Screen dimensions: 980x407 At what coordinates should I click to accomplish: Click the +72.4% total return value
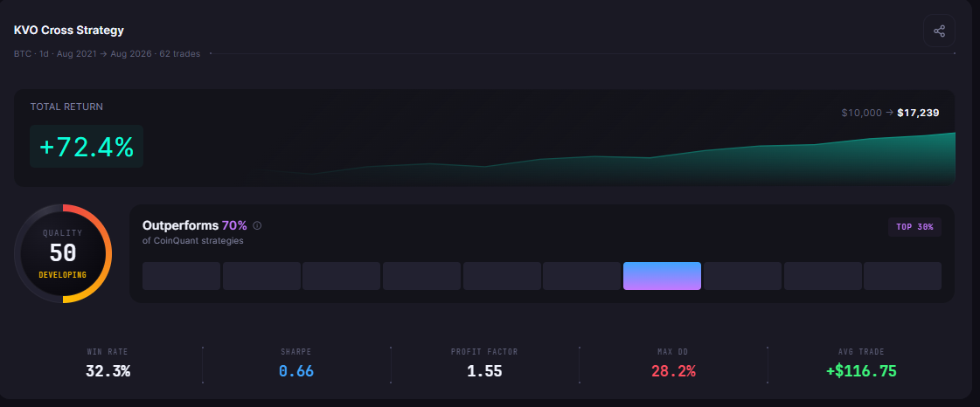tap(87, 147)
